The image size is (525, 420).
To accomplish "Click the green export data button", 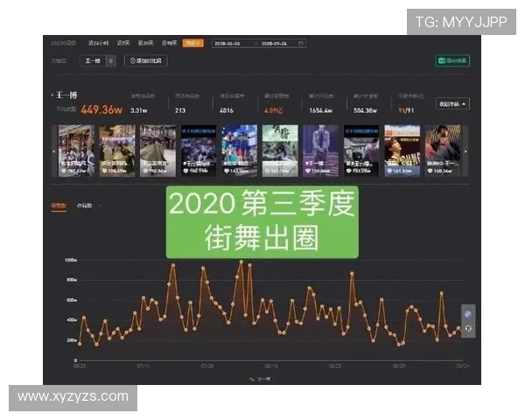I will pos(452,60).
